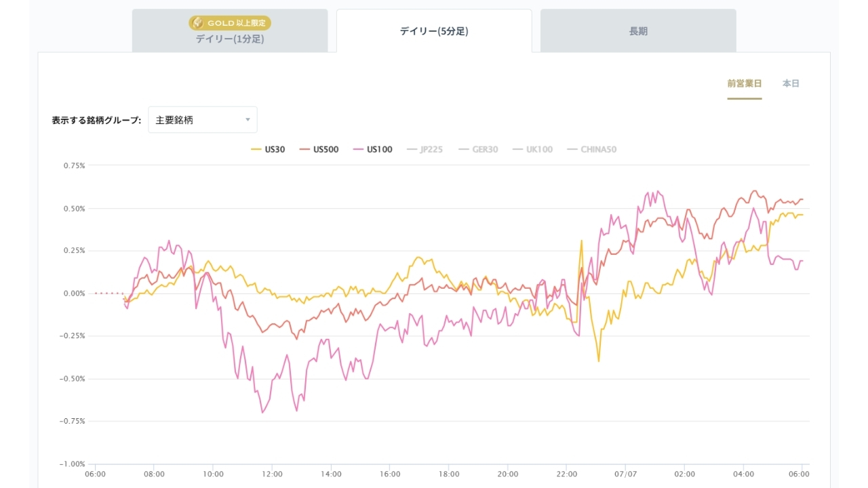Click the -1.00% y-axis label
The image size is (868, 488).
[x=73, y=464]
